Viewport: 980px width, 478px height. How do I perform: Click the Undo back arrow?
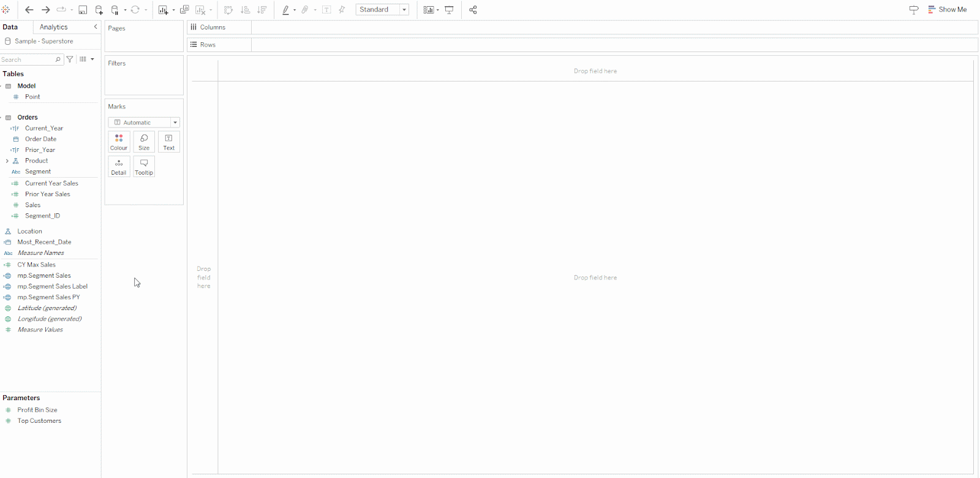(x=29, y=10)
